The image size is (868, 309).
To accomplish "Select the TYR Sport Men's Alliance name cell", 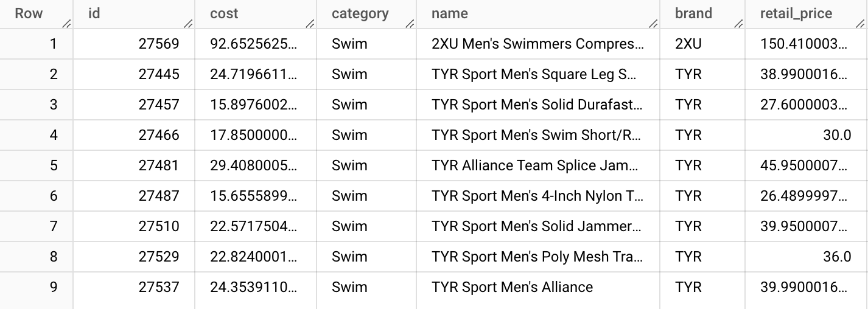I will [x=512, y=287].
